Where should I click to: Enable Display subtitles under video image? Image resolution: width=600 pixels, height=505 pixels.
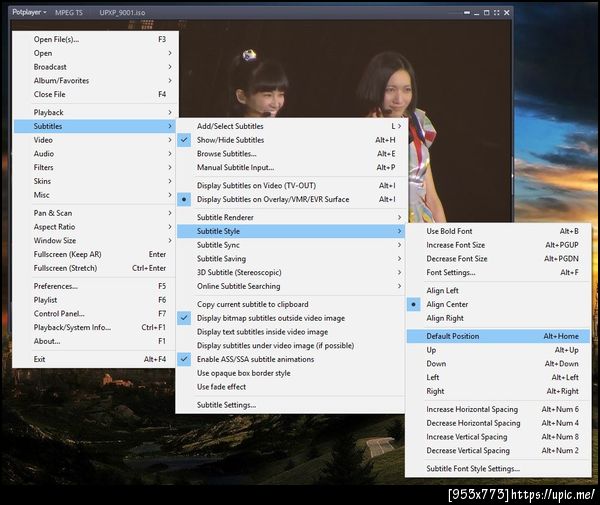click(291, 346)
